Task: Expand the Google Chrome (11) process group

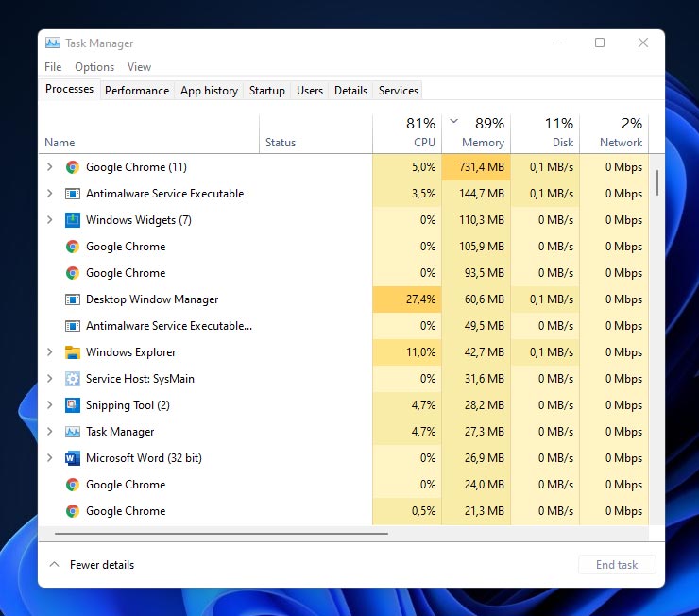Action: click(50, 167)
